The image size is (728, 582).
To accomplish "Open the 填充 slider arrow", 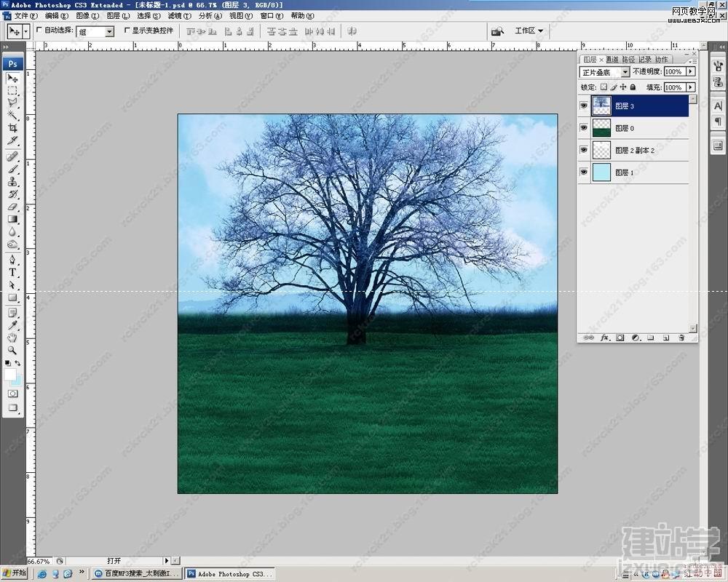I will click(x=692, y=87).
